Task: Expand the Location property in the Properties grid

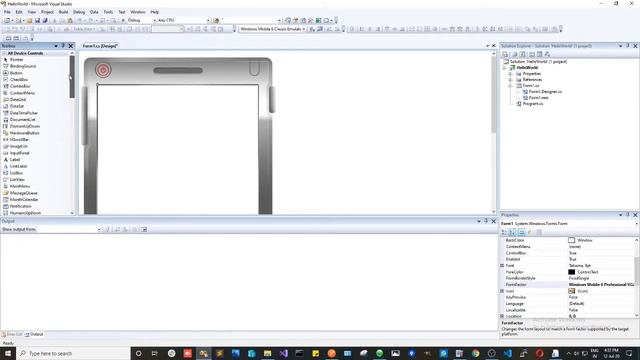Action: (502, 316)
